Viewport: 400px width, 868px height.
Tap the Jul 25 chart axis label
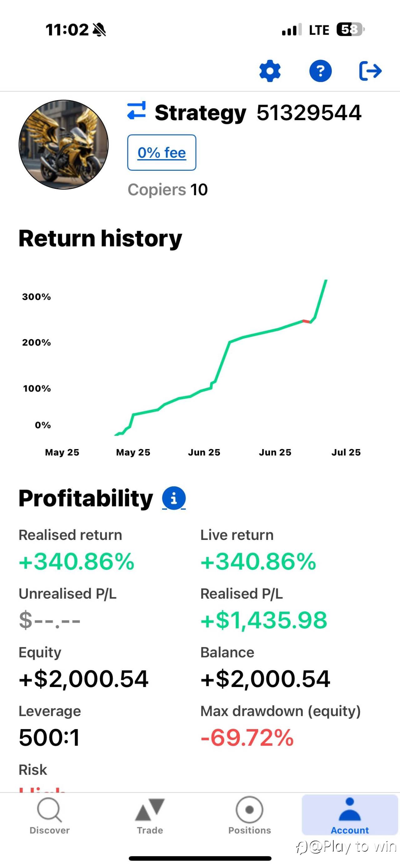coord(346,452)
